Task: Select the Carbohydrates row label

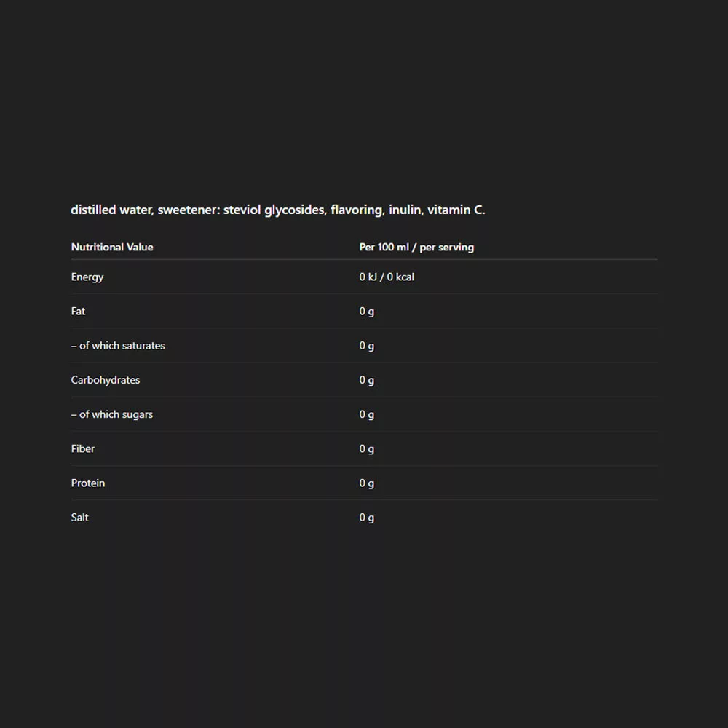Action: point(106,380)
